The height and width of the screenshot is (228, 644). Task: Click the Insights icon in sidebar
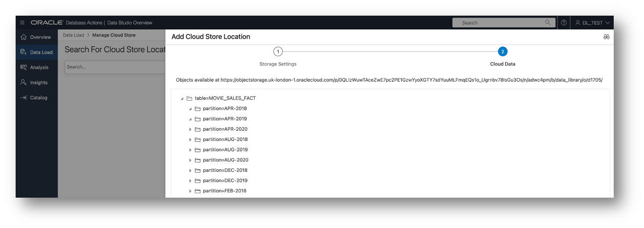23,82
